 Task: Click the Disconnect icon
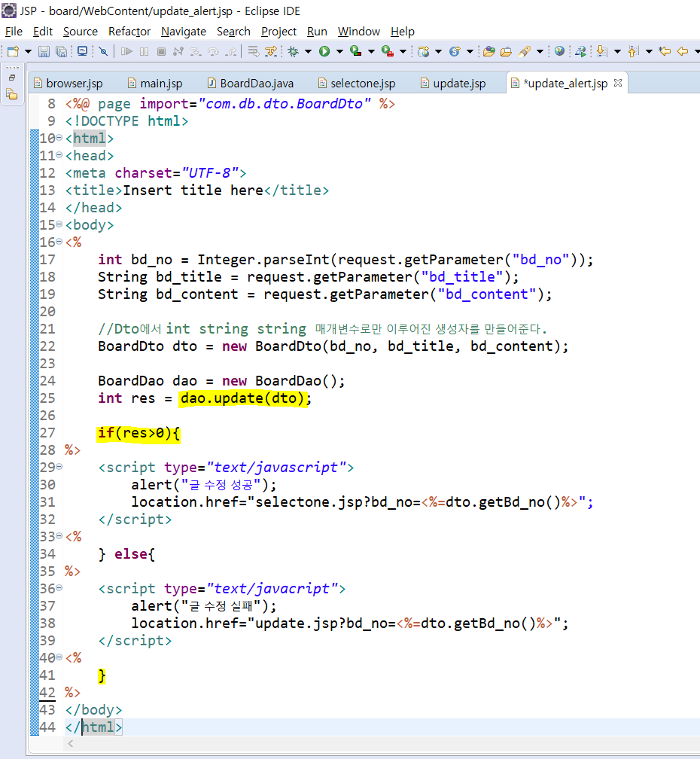coord(178,51)
